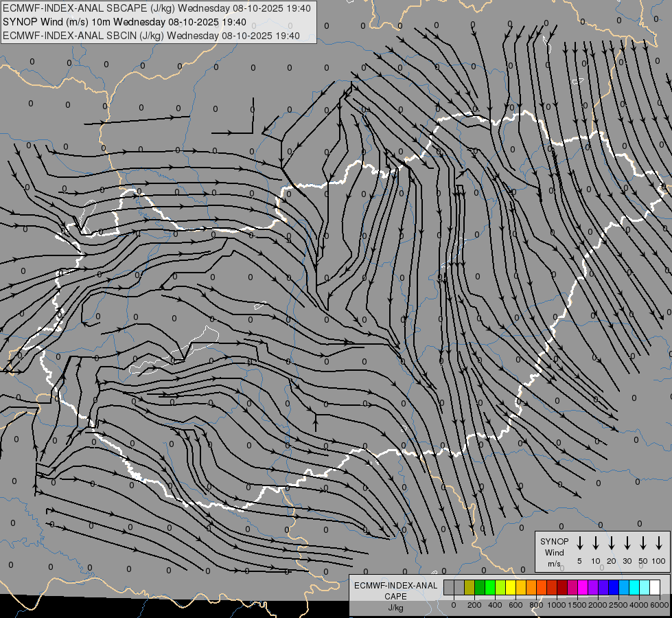672x618 pixels.
Task: Pick the 50 m/s wind arrow symbol
Action: pos(643,543)
